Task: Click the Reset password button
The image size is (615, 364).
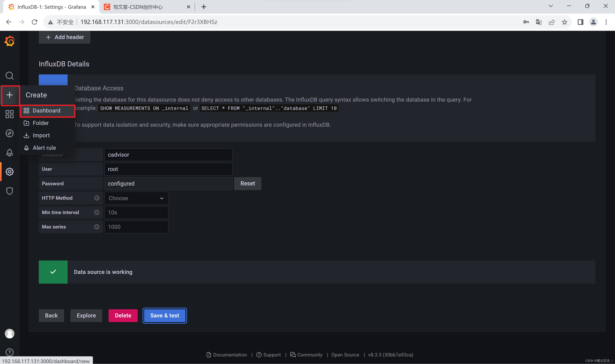Action: (247, 184)
